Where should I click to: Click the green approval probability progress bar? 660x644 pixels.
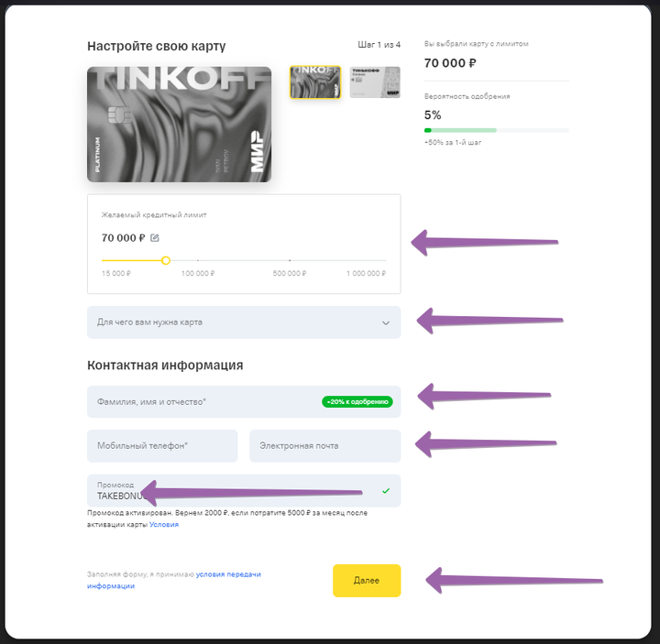coord(496,130)
